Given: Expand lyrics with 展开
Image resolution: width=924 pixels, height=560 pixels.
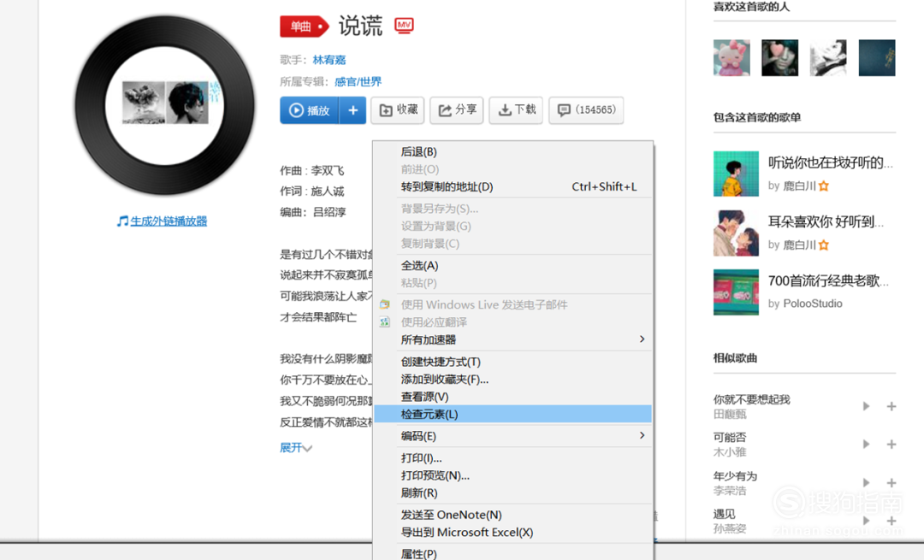Looking at the screenshot, I should [x=296, y=448].
